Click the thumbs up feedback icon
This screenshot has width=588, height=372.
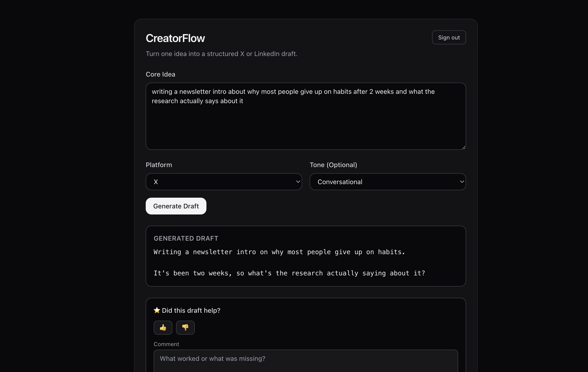tap(163, 328)
